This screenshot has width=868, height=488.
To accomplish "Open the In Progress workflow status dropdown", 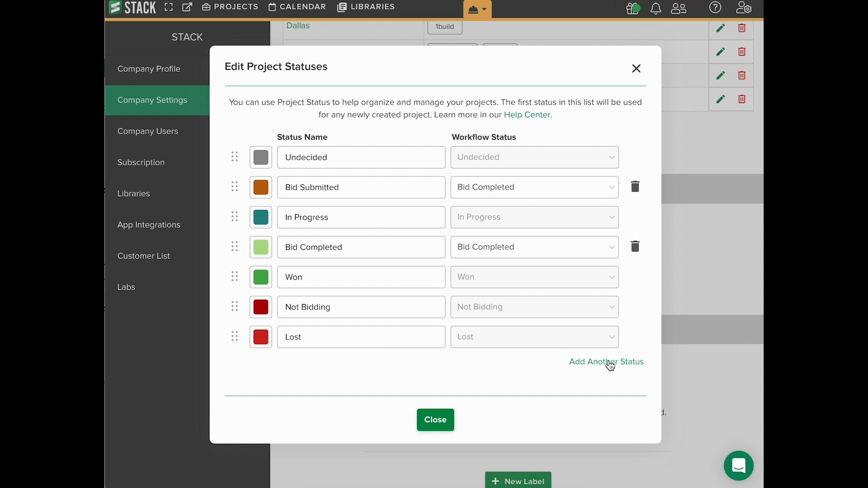I will [534, 217].
